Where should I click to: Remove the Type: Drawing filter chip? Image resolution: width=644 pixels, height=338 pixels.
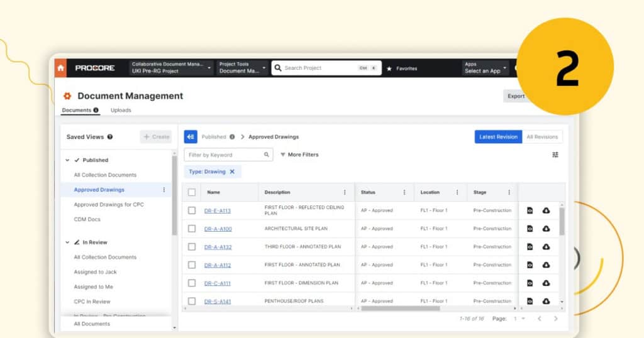click(x=232, y=172)
